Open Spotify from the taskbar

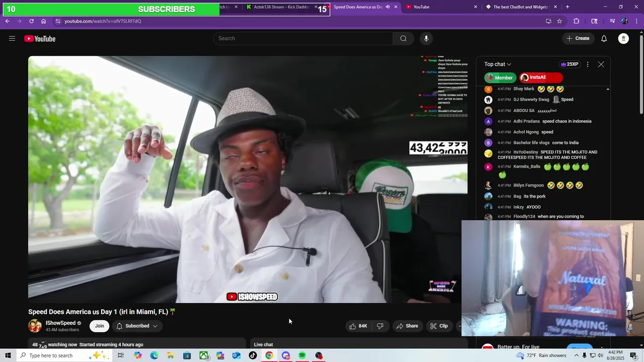point(302,355)
